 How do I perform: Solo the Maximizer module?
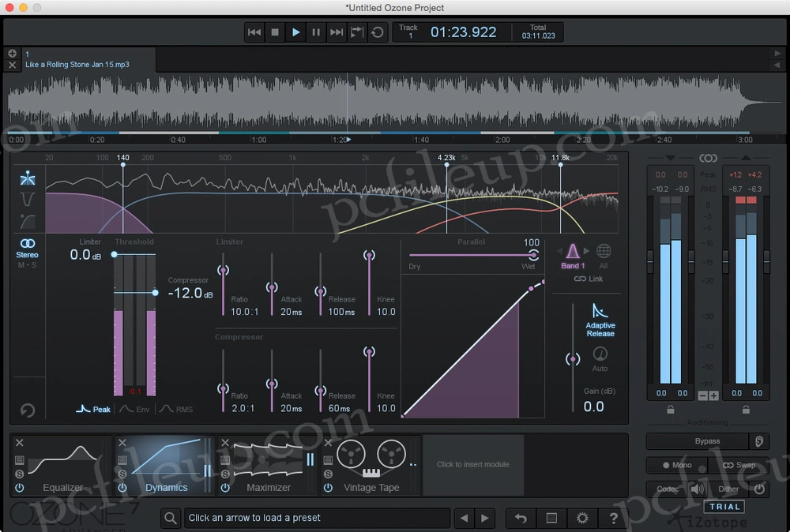point(224,474)
